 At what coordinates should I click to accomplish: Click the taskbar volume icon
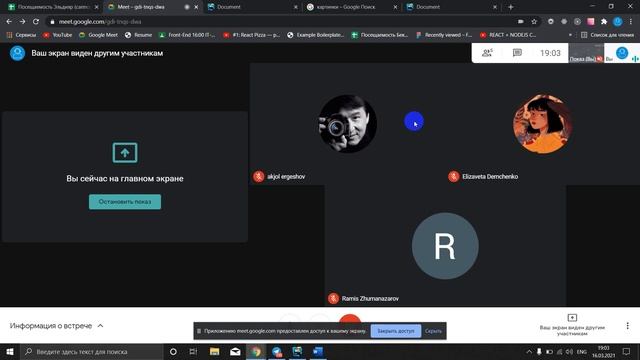[569, 351]
